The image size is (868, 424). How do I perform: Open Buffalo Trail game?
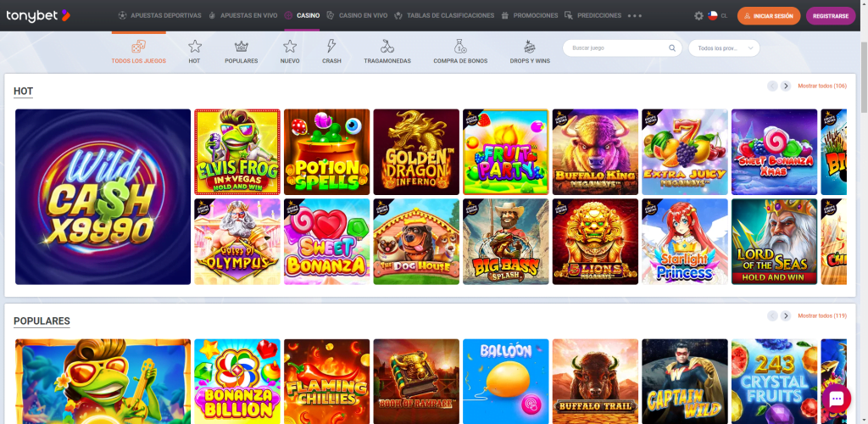pos(595,382)
